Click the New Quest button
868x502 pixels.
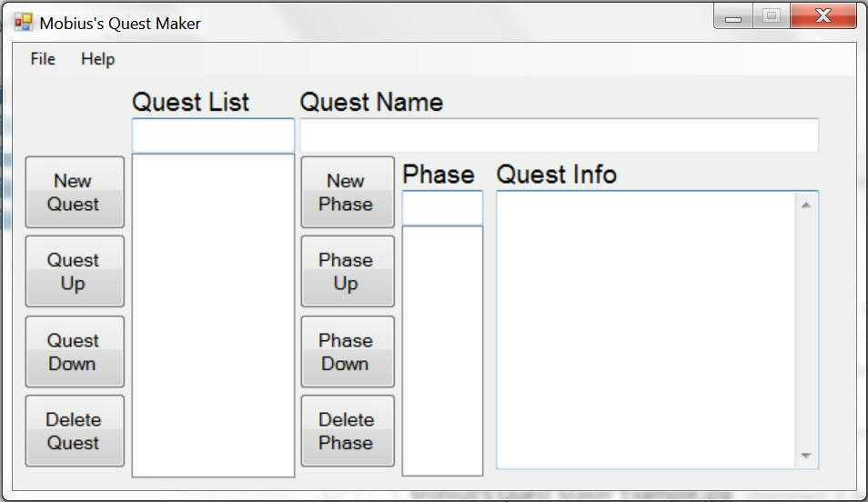tap(75, 192)
